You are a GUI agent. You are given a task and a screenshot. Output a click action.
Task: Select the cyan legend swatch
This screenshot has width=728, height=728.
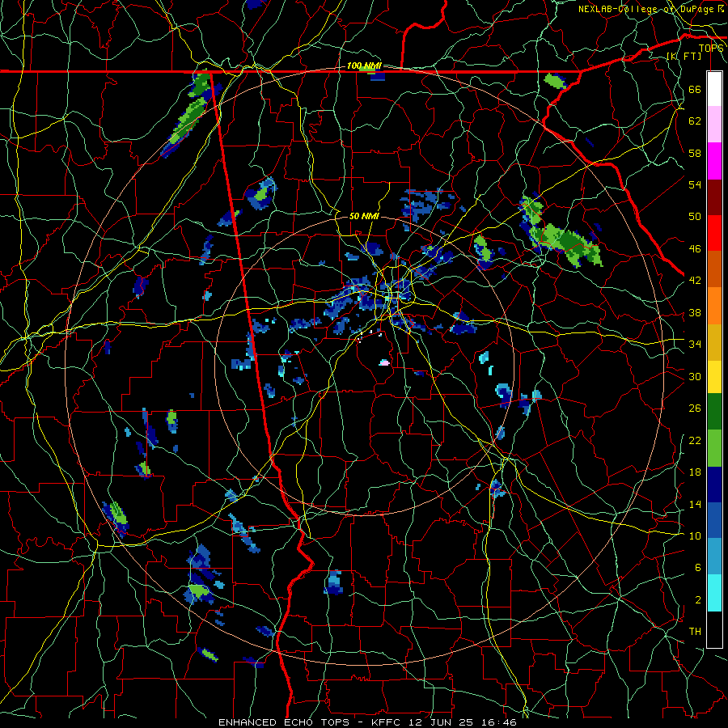click(714, 592)
